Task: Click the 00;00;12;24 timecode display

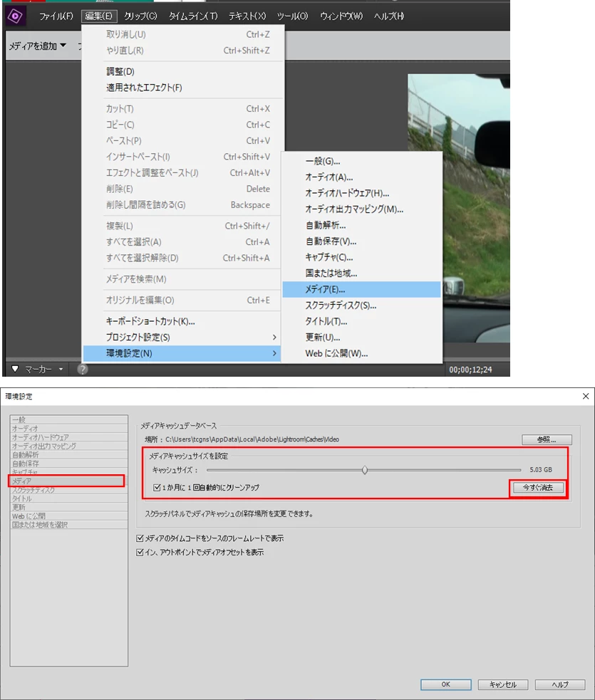Action: tap(470, 370)
